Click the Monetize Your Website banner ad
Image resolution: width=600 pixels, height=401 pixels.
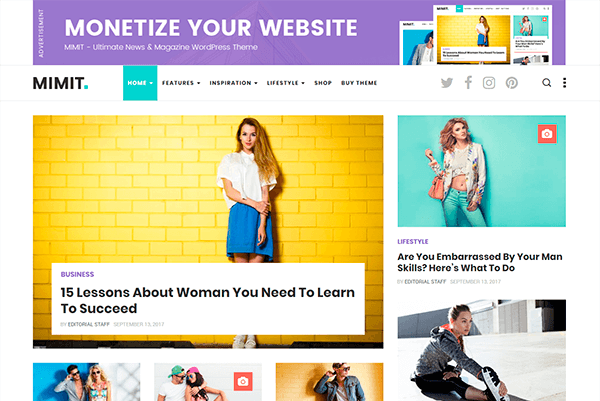click(299, 33)
